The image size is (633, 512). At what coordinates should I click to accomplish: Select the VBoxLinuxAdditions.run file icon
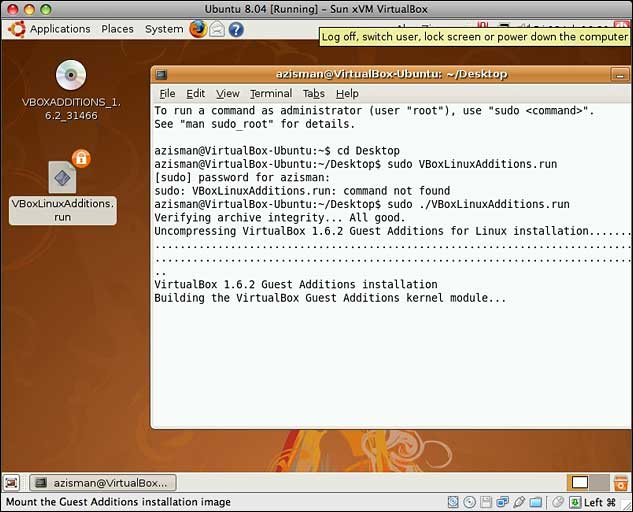click(x=63, y=177)
